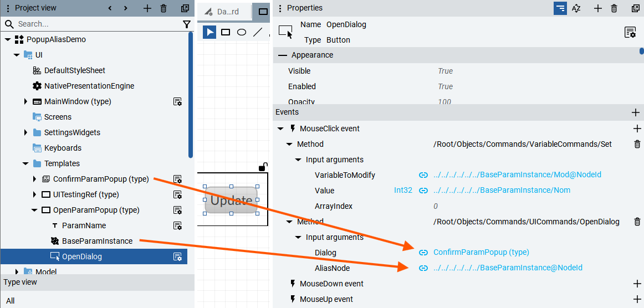
Task: Collapse the VariableCommands/Set Method row
Action: tap(289, 144)
